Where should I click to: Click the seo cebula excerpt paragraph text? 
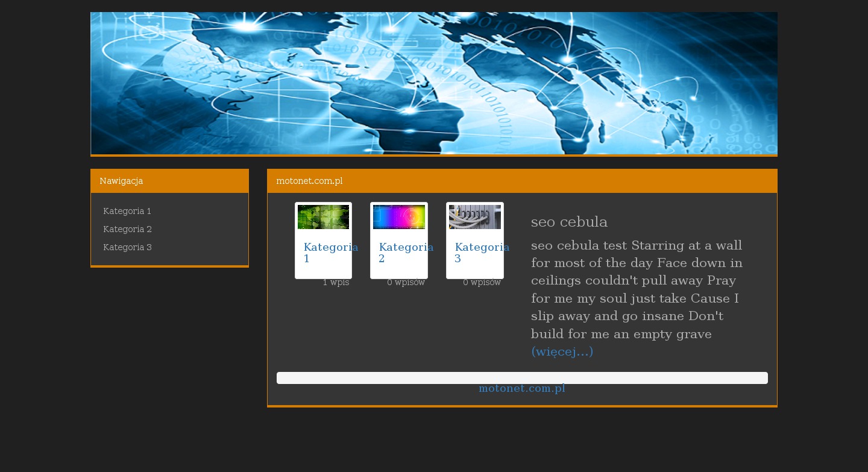(636, 290)
